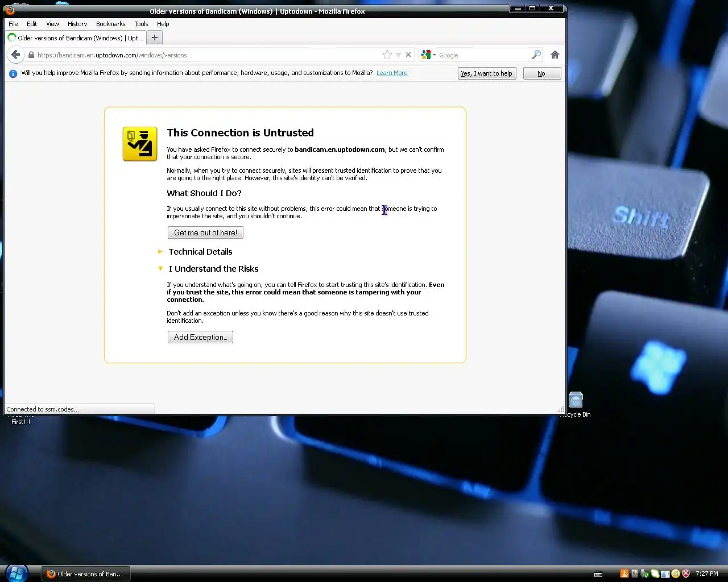Screen dimensions: 728x582
Task: Click the Add Exception button
Action: click(x=200, y=337)
